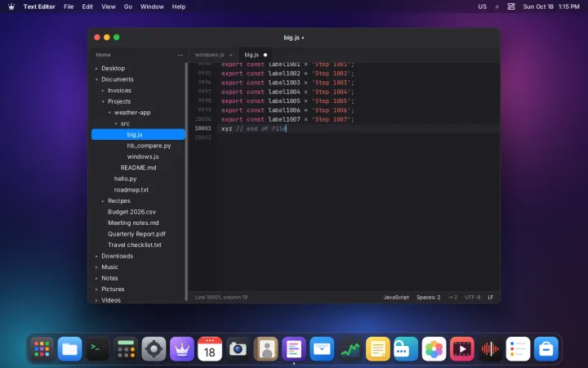Launch the Camera app from dock
The image size is (588, 368).
pos(238,349)
